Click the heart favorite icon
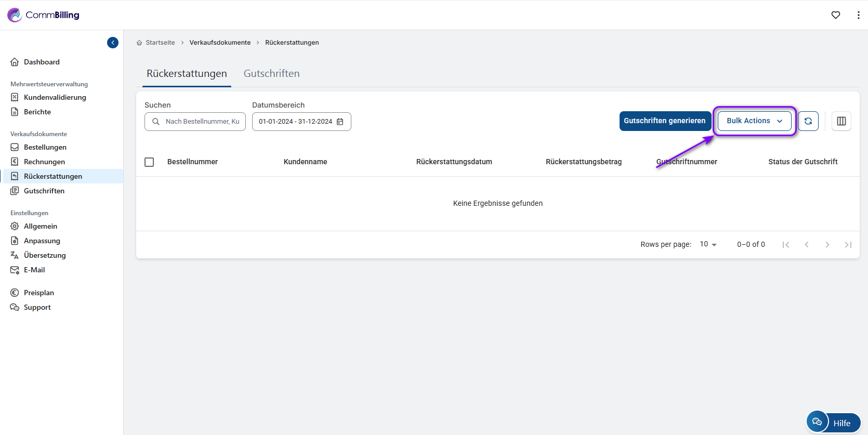This screenshot has height=435, width=868. pos(836,15)
